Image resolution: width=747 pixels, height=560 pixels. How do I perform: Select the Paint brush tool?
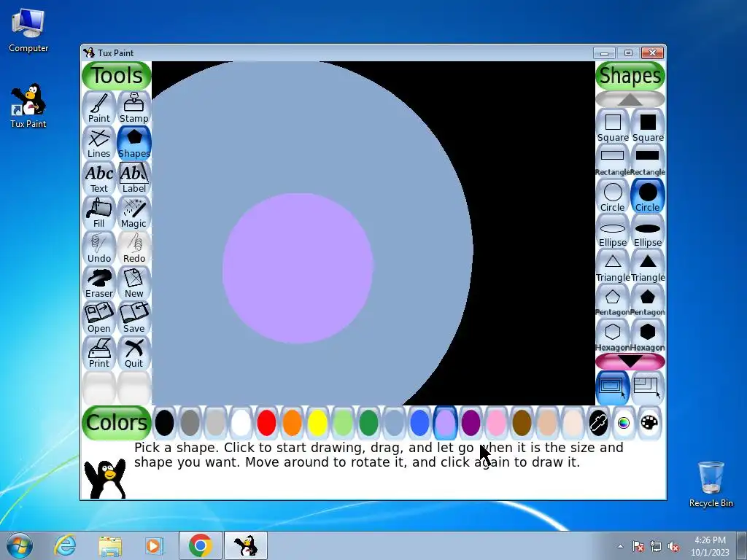coord(99,108)
